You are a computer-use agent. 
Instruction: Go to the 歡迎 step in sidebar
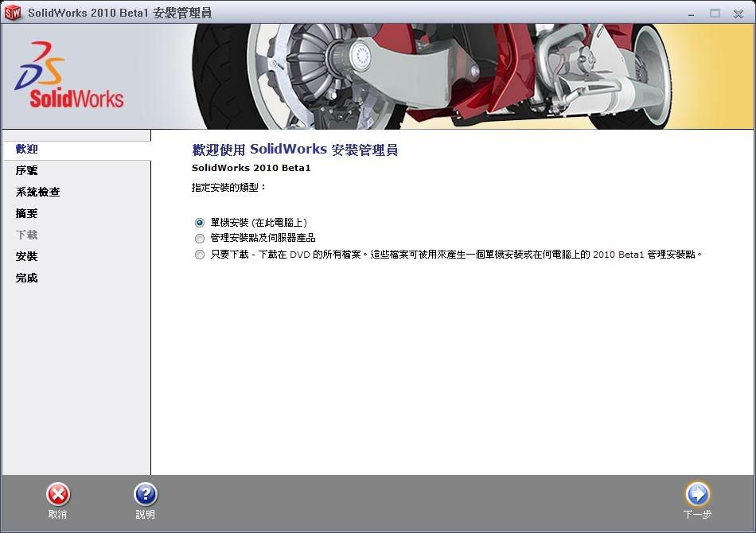[x=26, y=149]
